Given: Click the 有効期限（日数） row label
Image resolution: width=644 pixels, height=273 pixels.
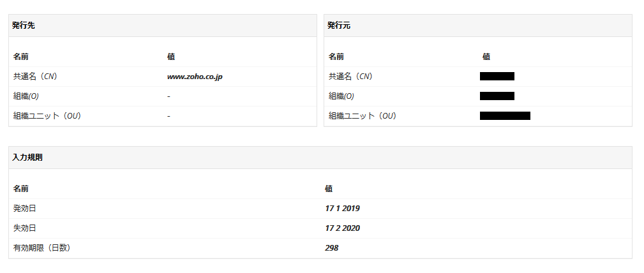Looking at the screenshot, I should click(x=41, y=248).
